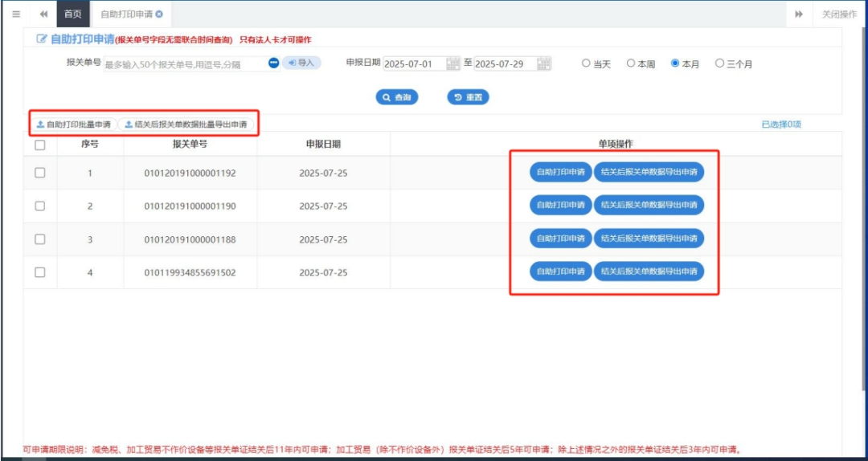
Task: Close the 自助打印申请 tab with its x icon
Action: click(x=159, y=14)
